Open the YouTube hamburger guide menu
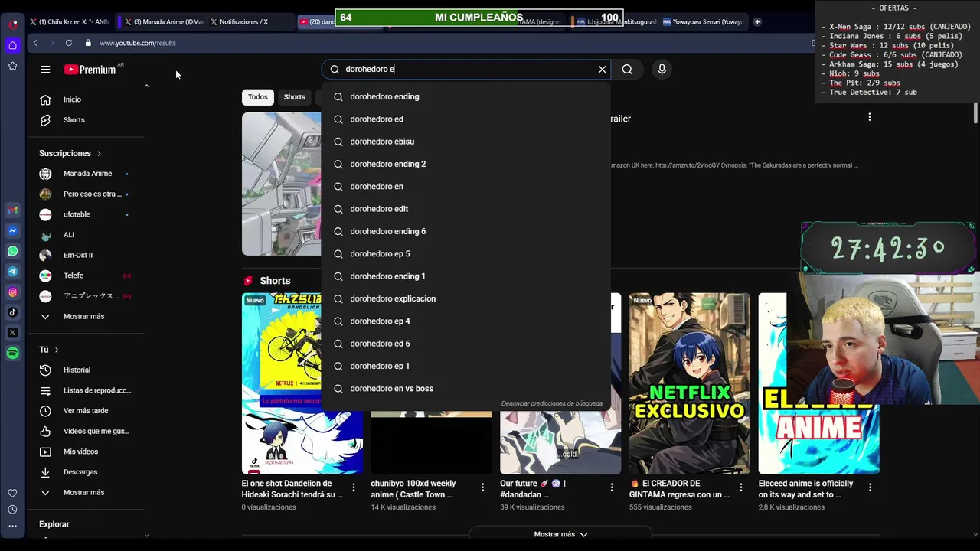Viewport: 980px width, 551px height. coord(45,70)
